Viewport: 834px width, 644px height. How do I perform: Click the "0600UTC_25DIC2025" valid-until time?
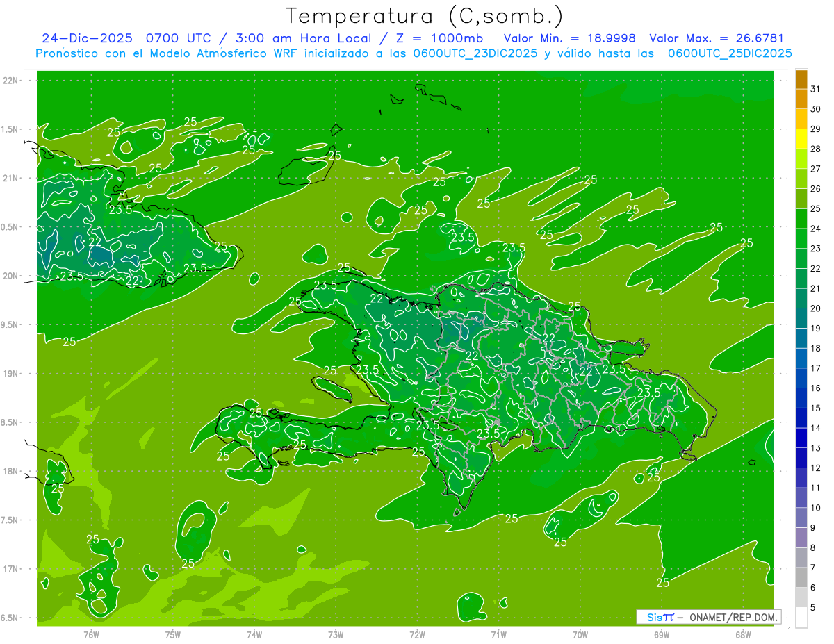[730, 53]
